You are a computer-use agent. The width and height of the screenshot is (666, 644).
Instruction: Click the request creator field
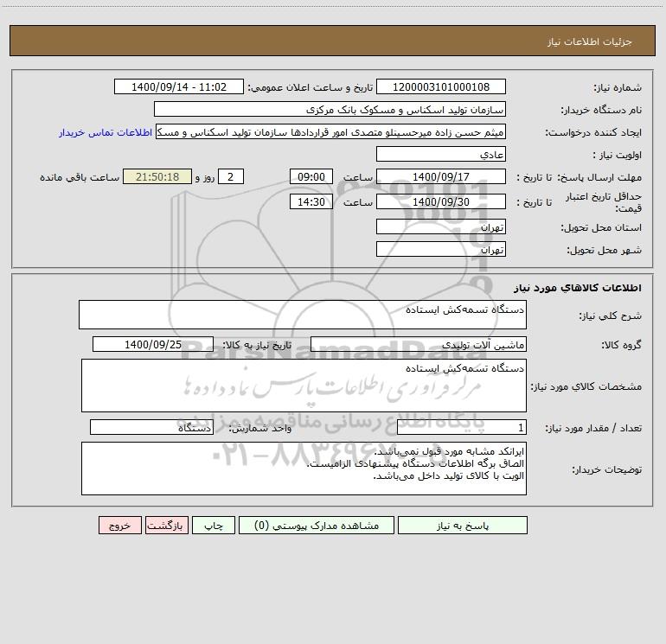click(331, 131)
